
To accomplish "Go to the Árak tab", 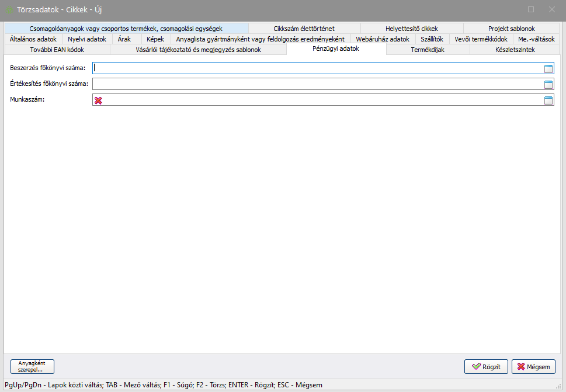I will pos(124,39).
